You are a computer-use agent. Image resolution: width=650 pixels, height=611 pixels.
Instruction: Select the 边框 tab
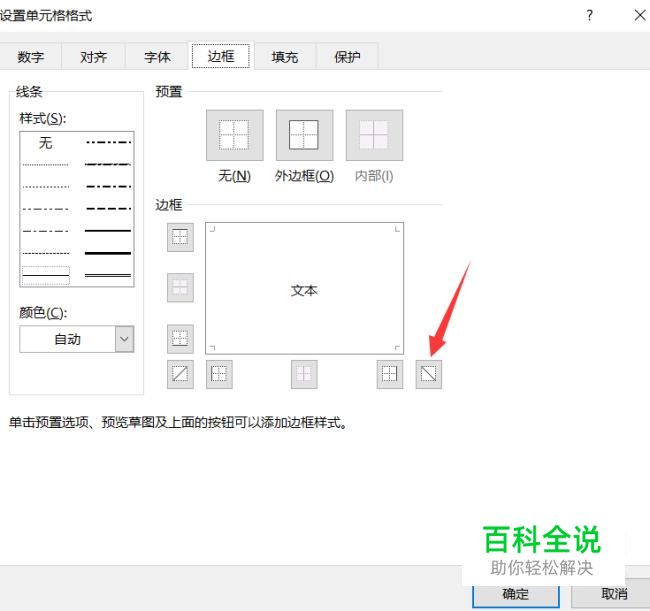click(221, 56)
